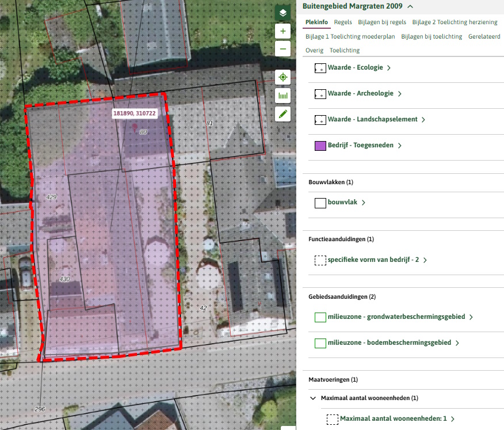Click the green bodembeschermingsgebied swatch
504x430 pixels.
(x=320, y=343)
